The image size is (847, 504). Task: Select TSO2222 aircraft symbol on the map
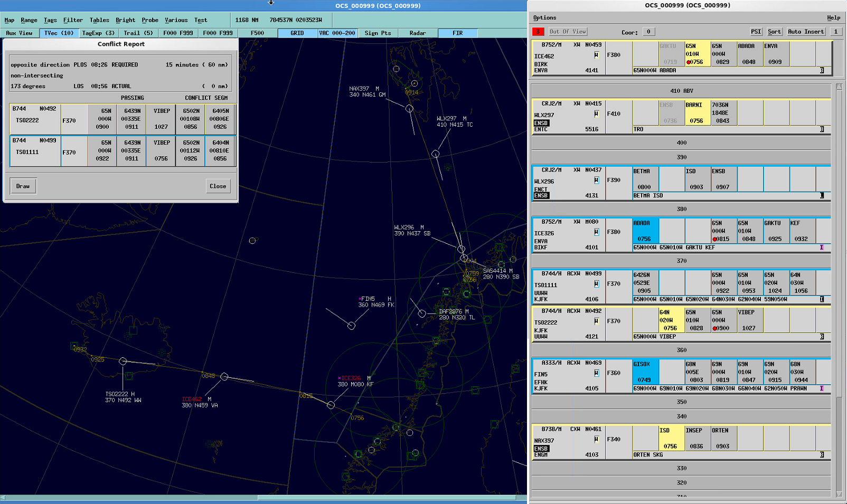point(123,361)
